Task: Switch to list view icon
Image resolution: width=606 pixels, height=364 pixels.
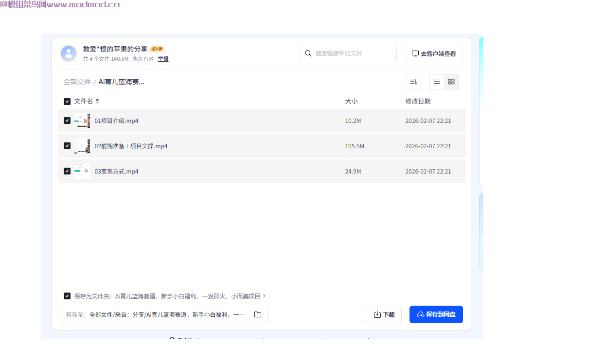Action: (x=437, y=82)
